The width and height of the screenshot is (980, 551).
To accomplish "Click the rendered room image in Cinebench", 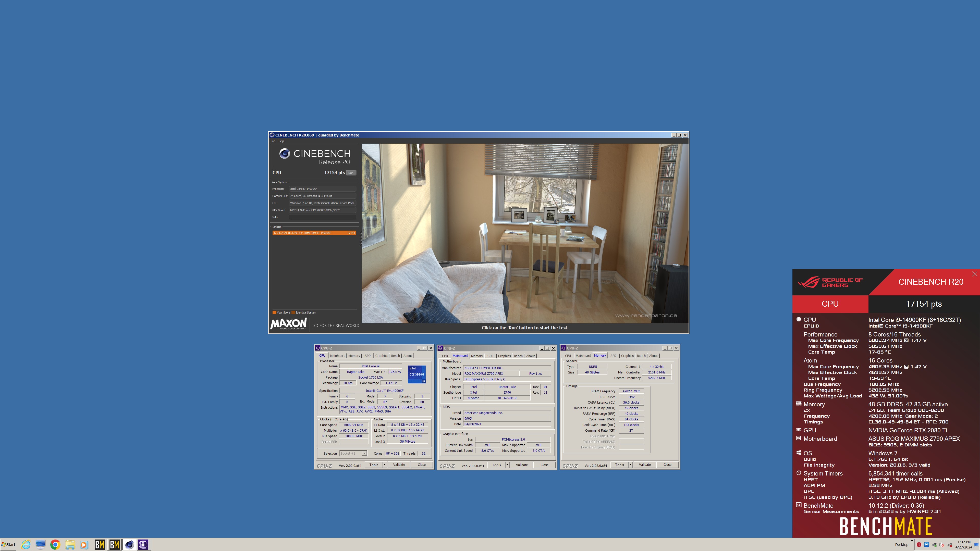I will point(525,233).
